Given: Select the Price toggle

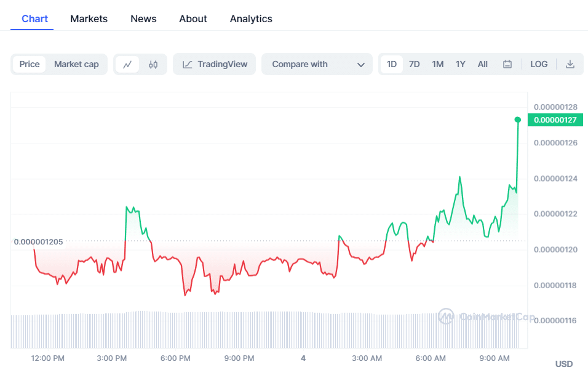Looking at the screenshot, I should (x=30, y=64).
